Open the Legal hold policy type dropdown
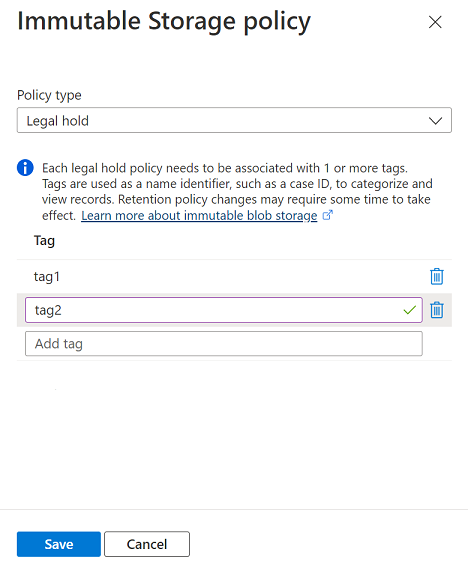The height and width of the screenshot is (564, 468). [234, 120]
